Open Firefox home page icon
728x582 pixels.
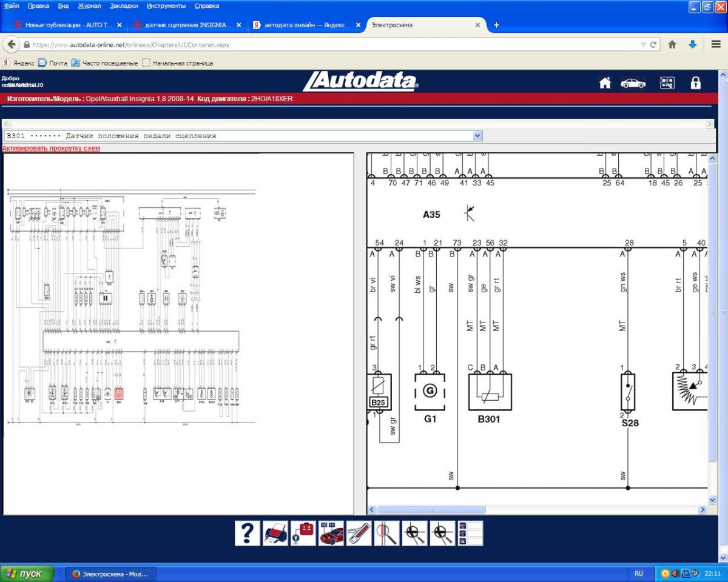coord(672,44)
